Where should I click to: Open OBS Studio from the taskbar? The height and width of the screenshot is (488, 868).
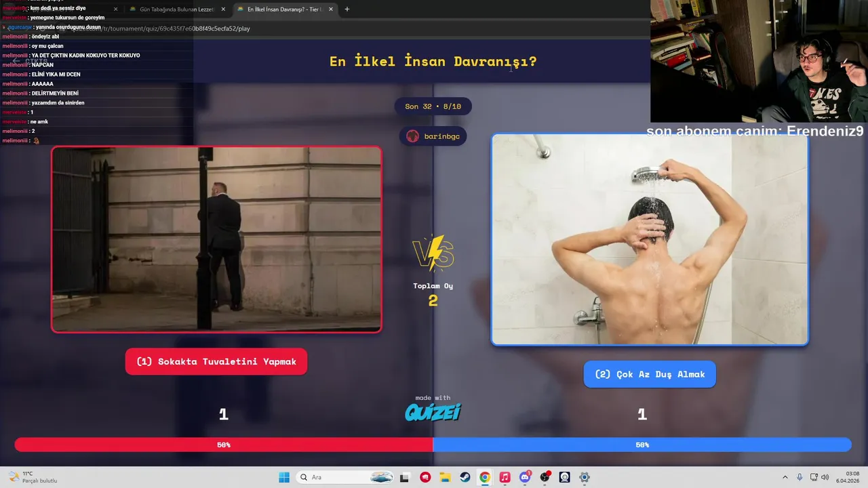pos(545,477)
